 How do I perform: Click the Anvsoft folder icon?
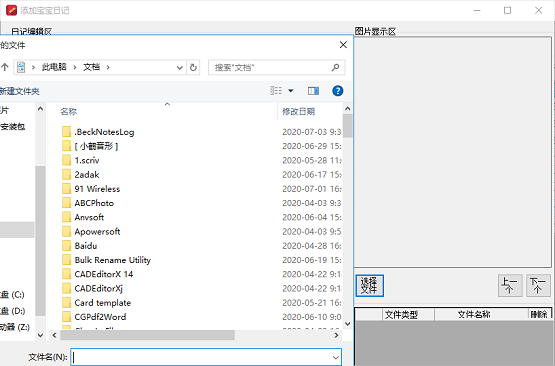click(66, 217)
